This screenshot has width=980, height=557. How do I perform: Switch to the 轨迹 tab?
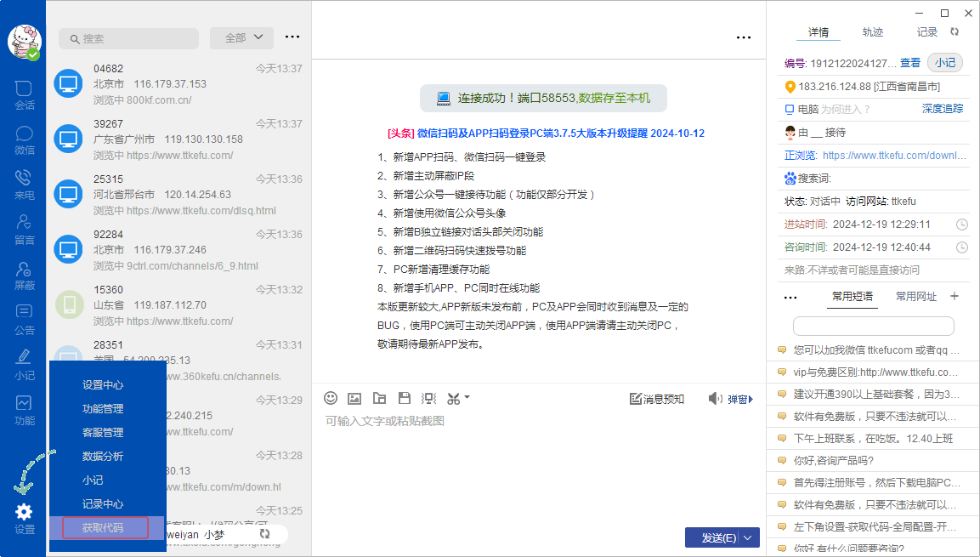(873, 32)
